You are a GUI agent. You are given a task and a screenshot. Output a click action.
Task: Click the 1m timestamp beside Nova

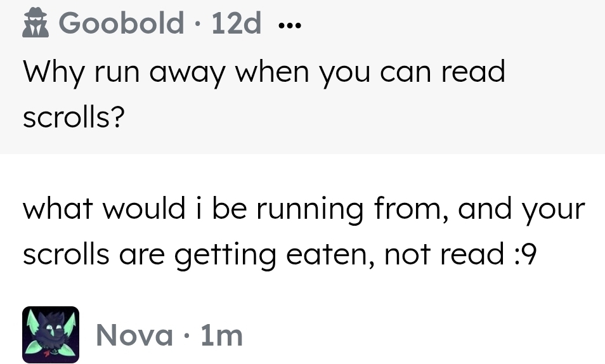[221, 335]
